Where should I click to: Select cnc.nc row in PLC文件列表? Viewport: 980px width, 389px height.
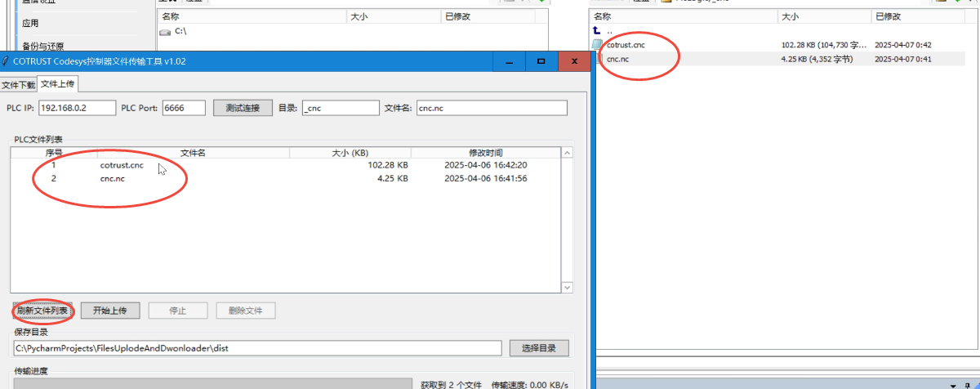[286, 178]
